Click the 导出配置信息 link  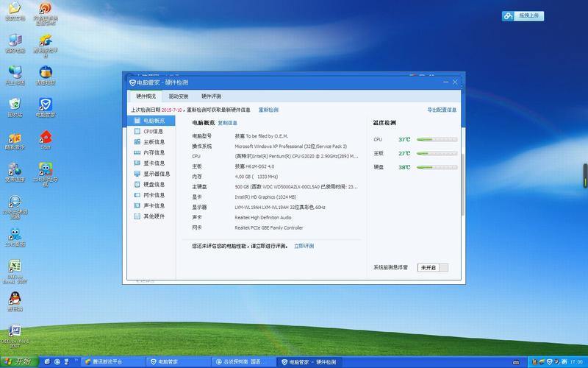(x=442, y=110)
